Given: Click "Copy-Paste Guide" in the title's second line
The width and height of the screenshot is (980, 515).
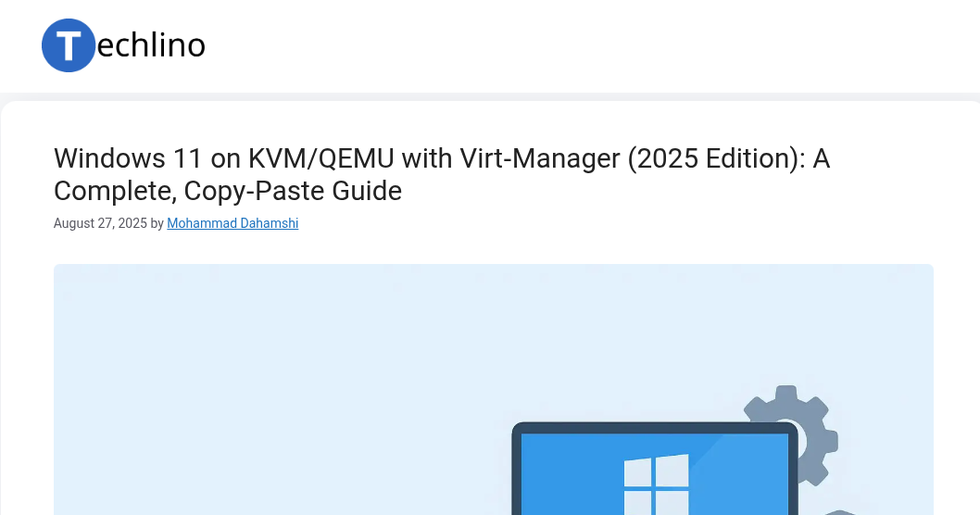Looking at the screenshot, I should (x=293, y=191).
